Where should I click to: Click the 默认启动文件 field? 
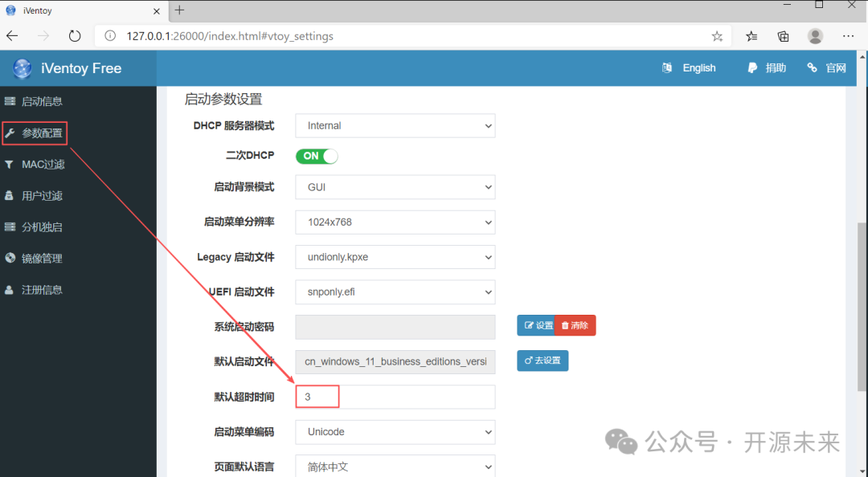[x=395, y=362]
